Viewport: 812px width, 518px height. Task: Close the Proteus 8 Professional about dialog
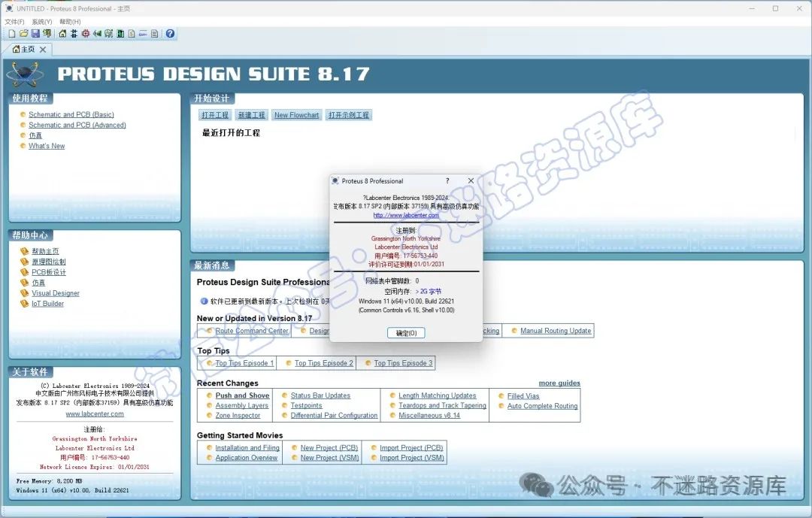(x=471, y=180)
